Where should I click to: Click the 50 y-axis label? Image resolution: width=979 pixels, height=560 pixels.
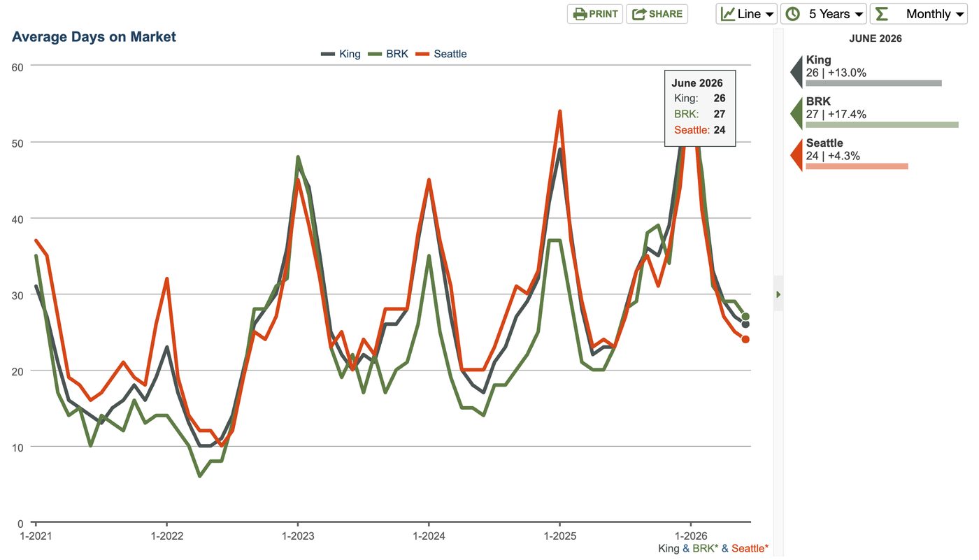click(x=17, y=143)
